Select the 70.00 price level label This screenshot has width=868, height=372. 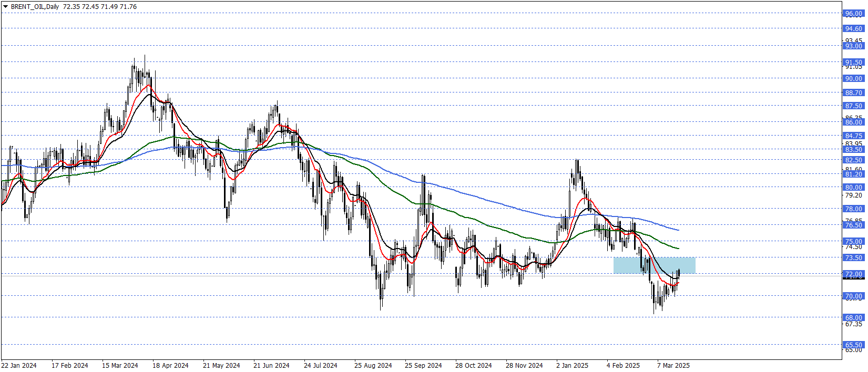(x=854, y=296)
